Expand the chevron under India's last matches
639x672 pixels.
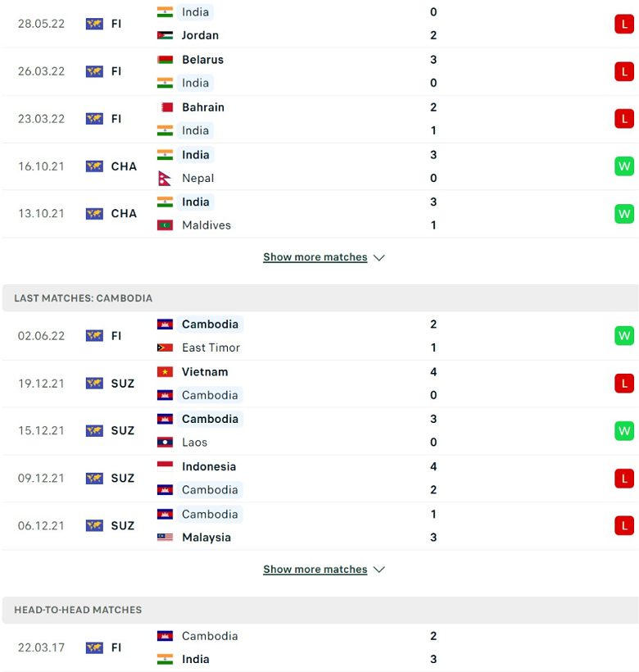click(x=379, y=257)
